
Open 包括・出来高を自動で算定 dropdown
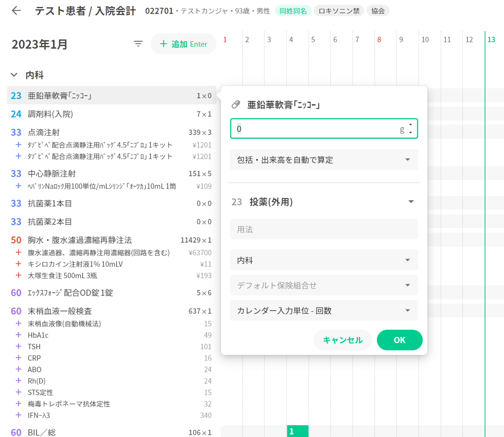click(x=324, y=160)
